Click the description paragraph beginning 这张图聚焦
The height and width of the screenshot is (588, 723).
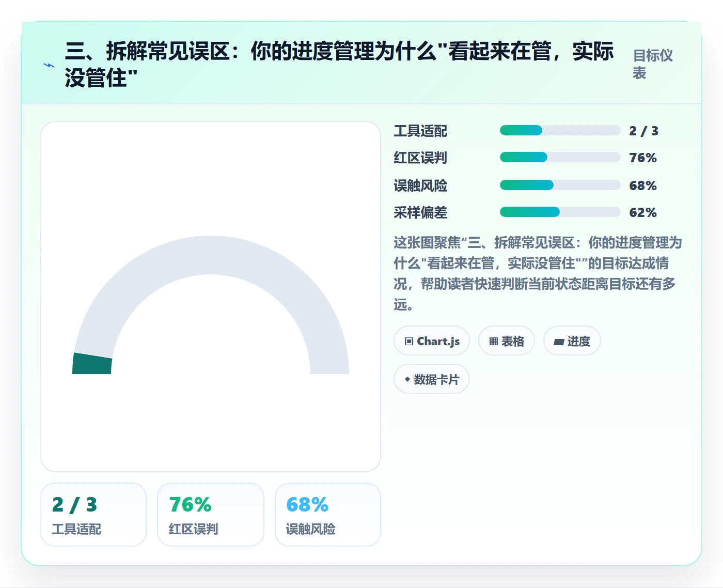[538, 273]
